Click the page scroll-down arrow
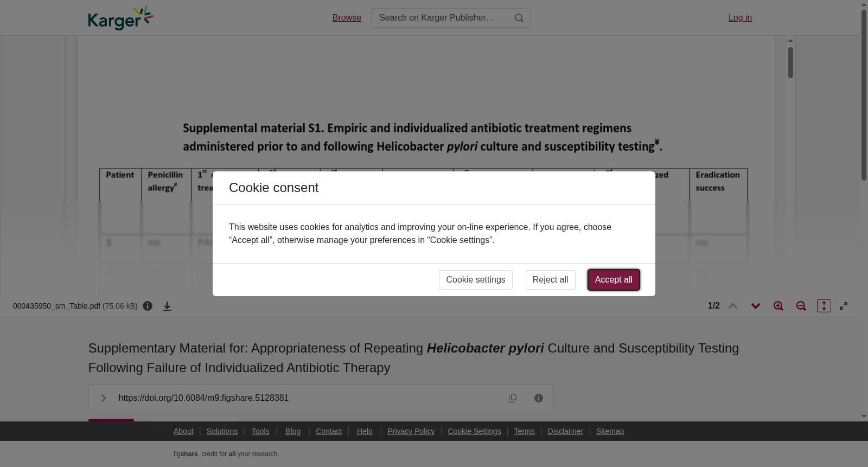The width and height of the screenshot is (868, 467). click(x=864, y=417)
